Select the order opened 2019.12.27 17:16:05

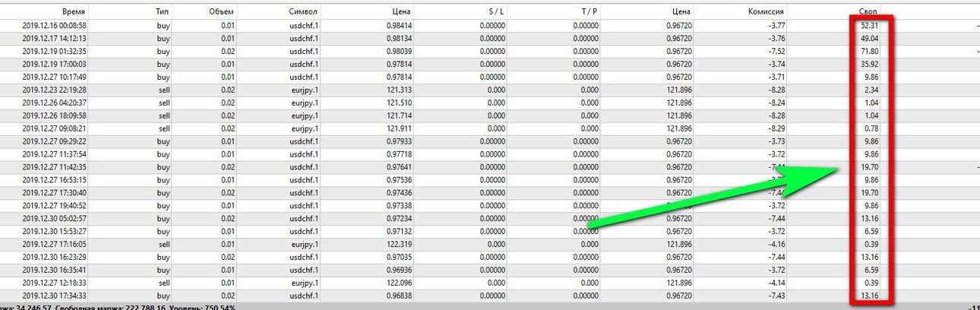pos(490,245)
